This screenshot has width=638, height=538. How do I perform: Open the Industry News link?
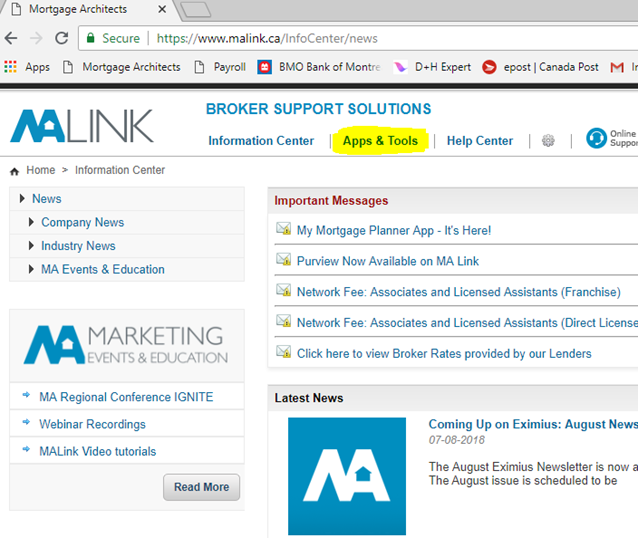tap(78, 246)
